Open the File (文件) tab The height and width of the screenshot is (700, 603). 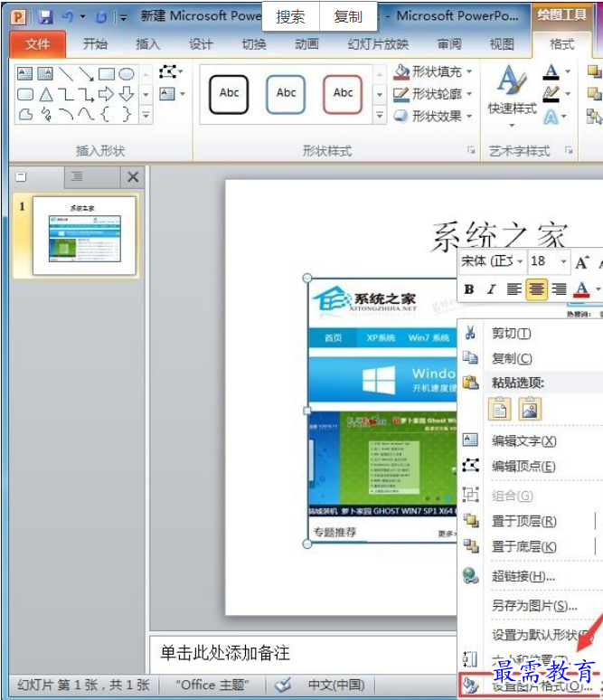37,44
